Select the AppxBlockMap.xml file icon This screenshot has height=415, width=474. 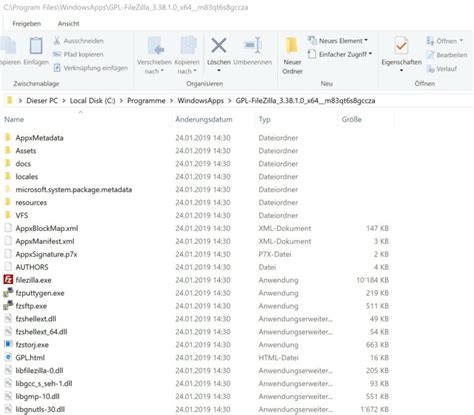[x=8, y=228]
